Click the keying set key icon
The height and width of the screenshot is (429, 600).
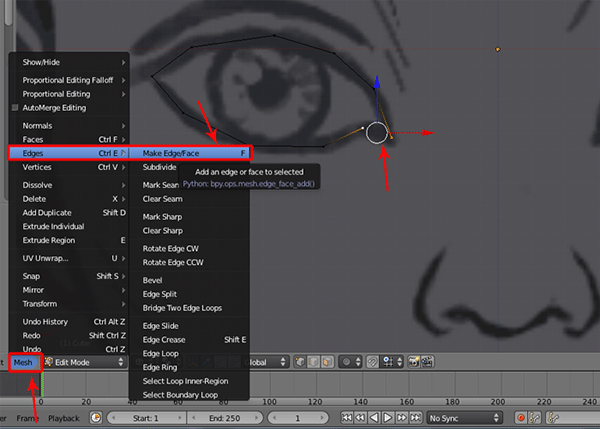(553, 418)
